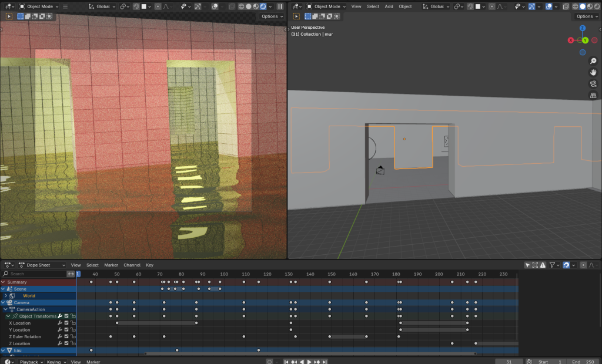
Task: Click the zoom view magnifier gizmo
Action: click(x=593, y=61)
